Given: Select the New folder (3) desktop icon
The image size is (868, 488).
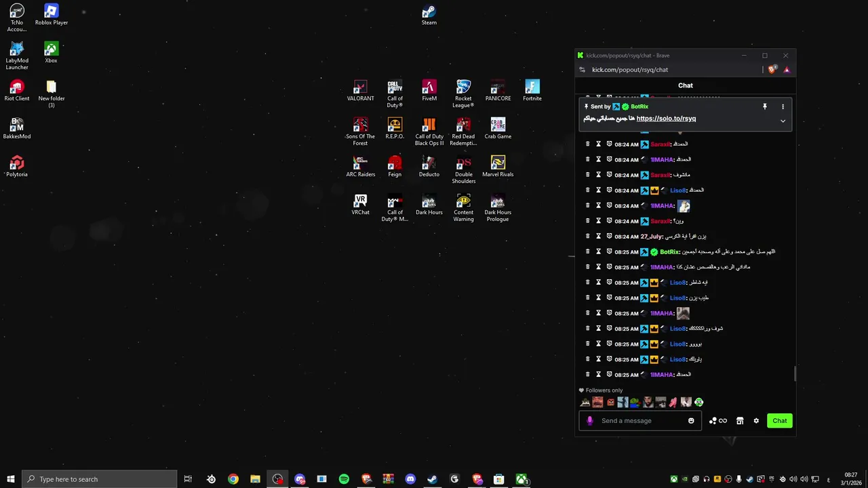Looking at the screenshot, I should 52,94.
